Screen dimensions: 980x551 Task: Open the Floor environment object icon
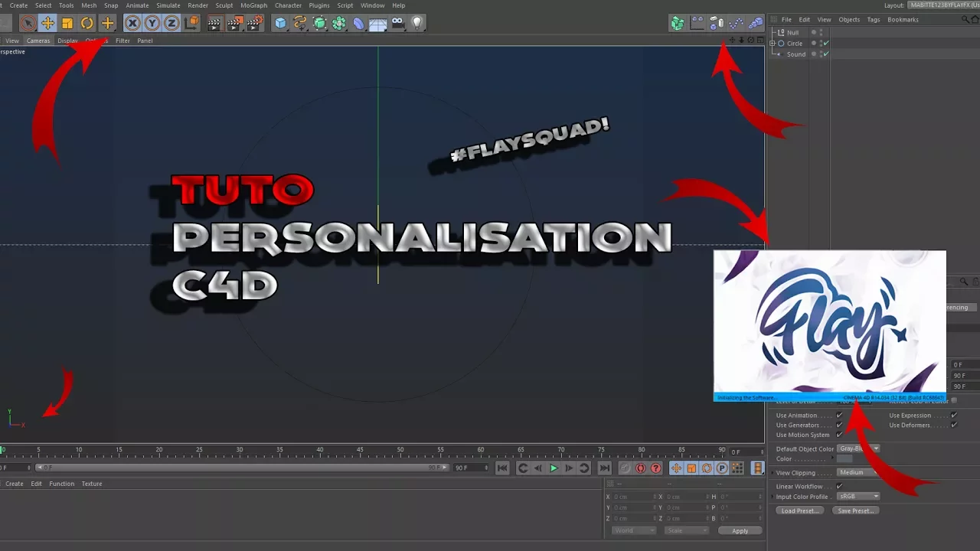tap(377, 23)
